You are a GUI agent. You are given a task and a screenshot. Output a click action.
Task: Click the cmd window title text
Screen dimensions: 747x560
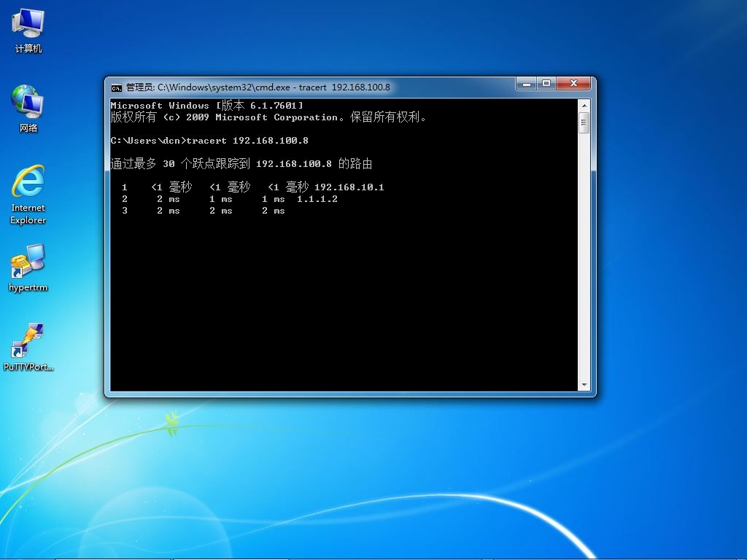coord(258,87)
